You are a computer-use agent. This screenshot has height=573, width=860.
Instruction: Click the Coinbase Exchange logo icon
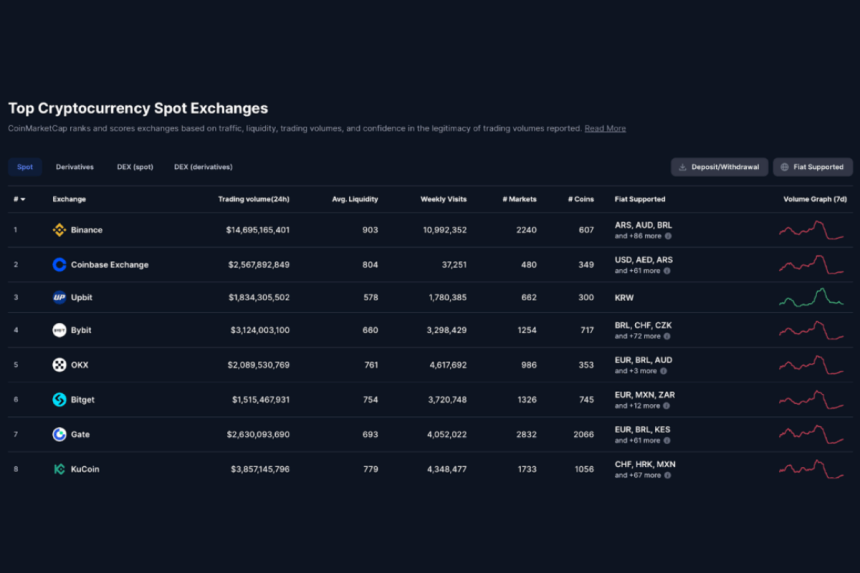(x=59, y=264)
